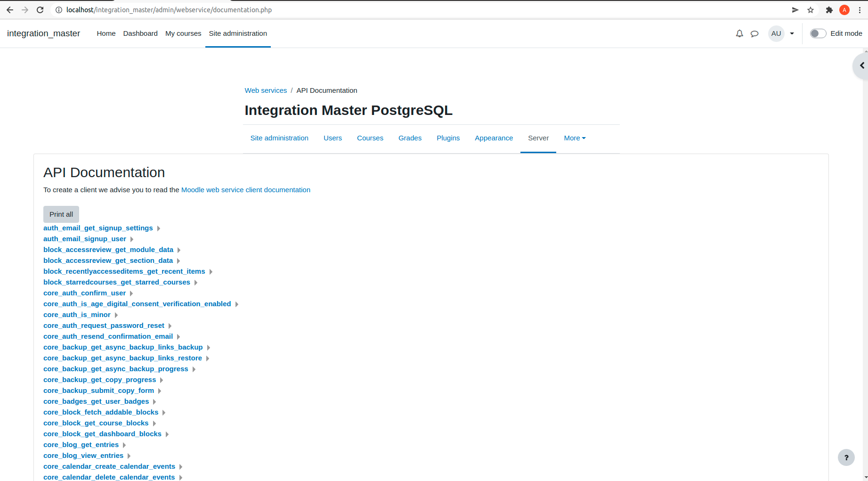Open core_backup_get_async_backup_links_backup link
Image resolution: width=868 pixels, height=481 pixels.
(x=123, y=347)
